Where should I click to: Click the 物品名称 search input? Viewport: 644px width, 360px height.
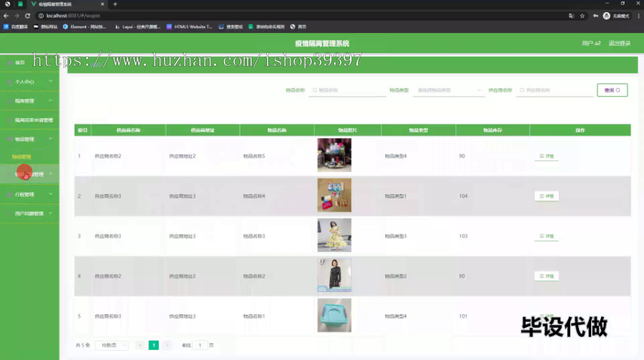[348, 90]
